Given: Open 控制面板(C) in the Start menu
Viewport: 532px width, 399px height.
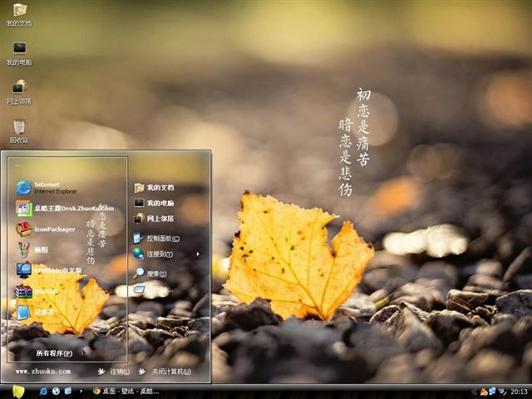Looking at the screenshot, I should [162, 238].
